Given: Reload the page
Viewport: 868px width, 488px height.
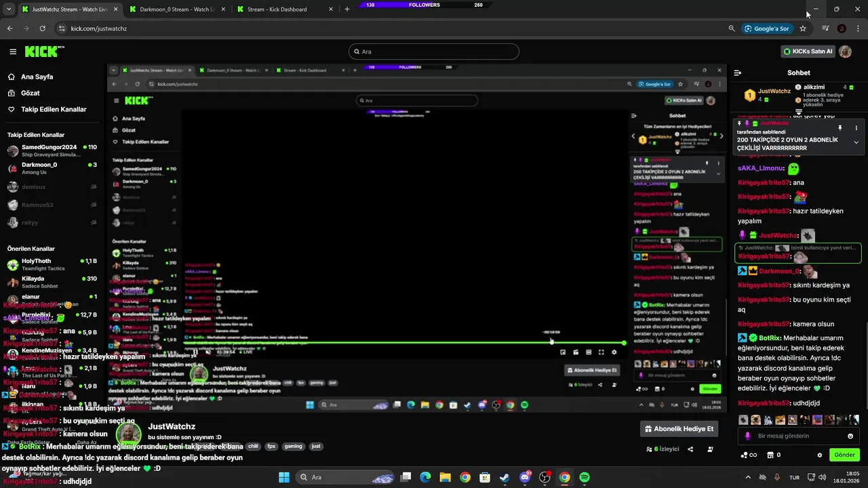Looking at the screenshot, I should click(x=42, y=28).
